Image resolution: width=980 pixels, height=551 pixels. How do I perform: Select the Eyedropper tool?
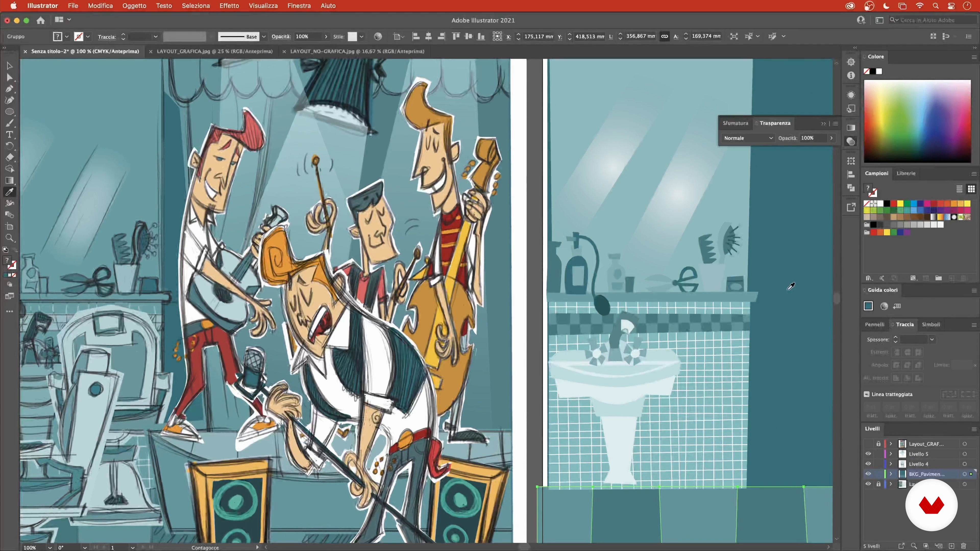point(9,192)
